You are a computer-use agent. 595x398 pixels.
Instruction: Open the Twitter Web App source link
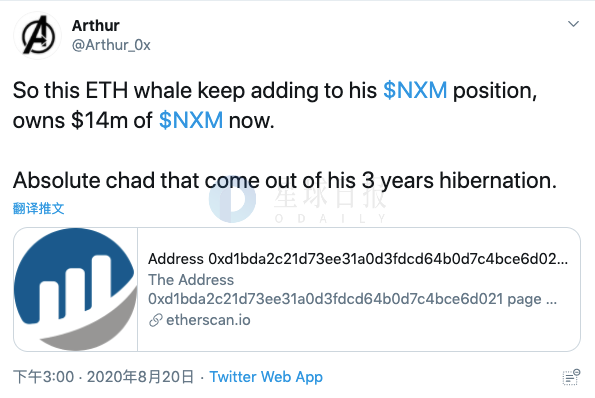pyautogui.click(x=266, y=377)
